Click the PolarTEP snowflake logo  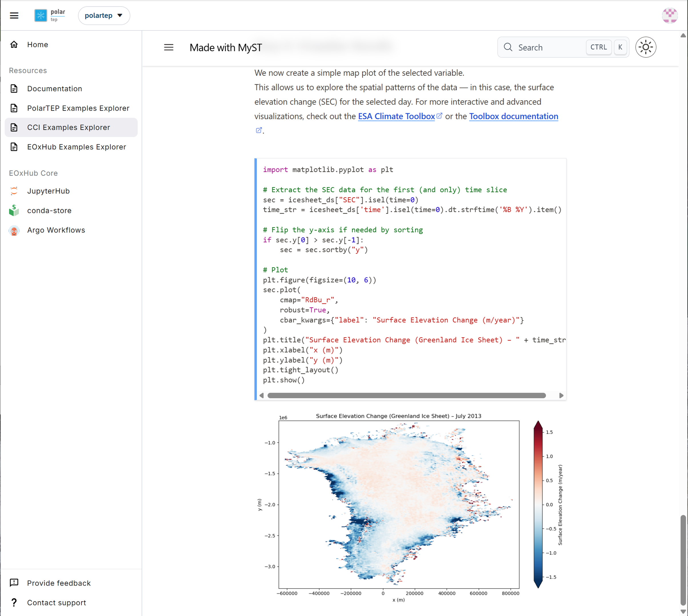click(x=41, y=15)
